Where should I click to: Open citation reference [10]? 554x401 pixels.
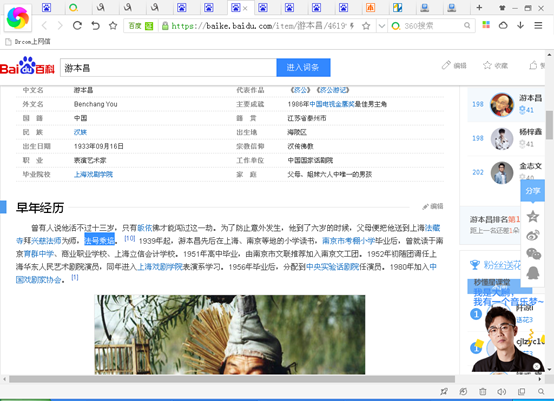tap(130, 238)
